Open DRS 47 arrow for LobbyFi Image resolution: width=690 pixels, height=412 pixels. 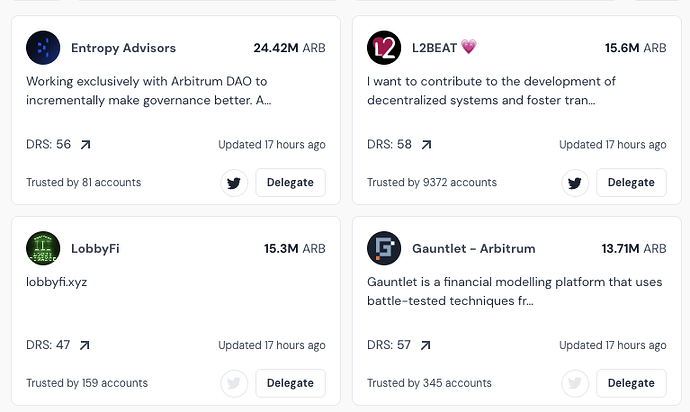[85, 345]
